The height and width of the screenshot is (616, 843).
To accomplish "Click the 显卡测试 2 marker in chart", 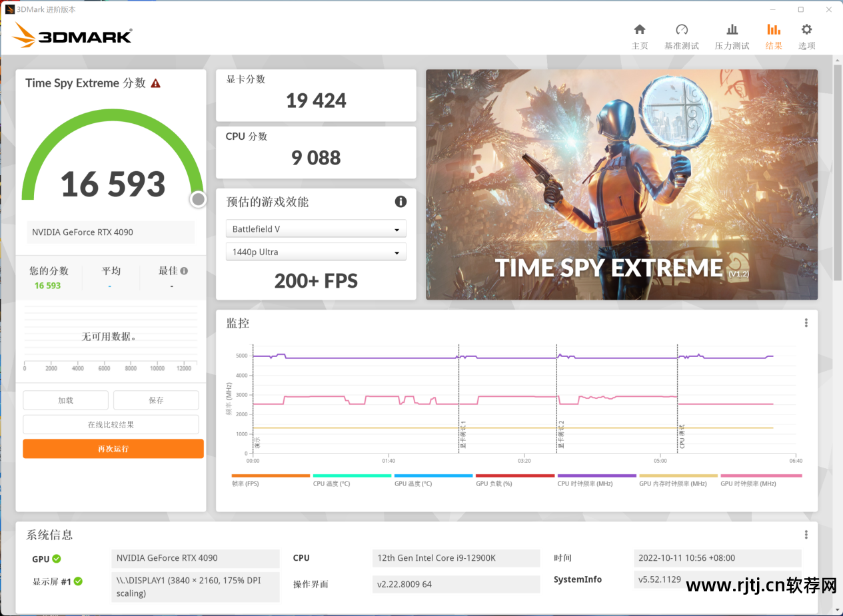I will coord(561,434).
